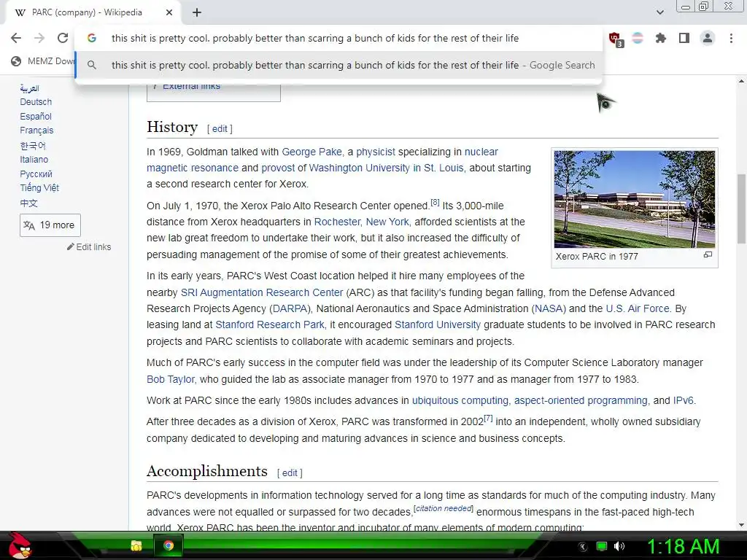Open the Korean language version
Image resolution: width=747 pixels, height=560 pixels.
click(33, 145)
